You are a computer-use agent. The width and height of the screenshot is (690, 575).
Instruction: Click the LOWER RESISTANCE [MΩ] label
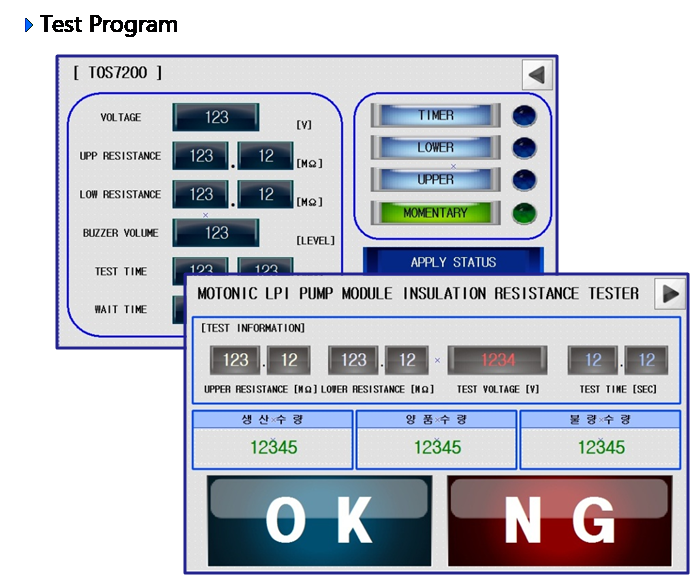coord(378,389)
